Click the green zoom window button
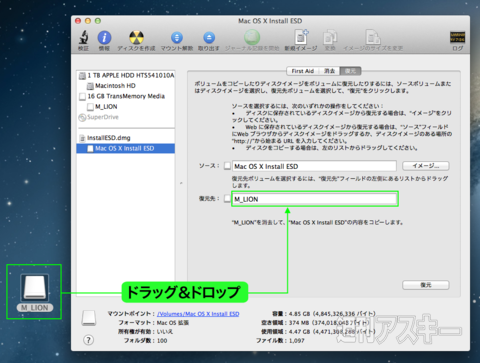This screenshot has height=363, width=480. (98, 21)
